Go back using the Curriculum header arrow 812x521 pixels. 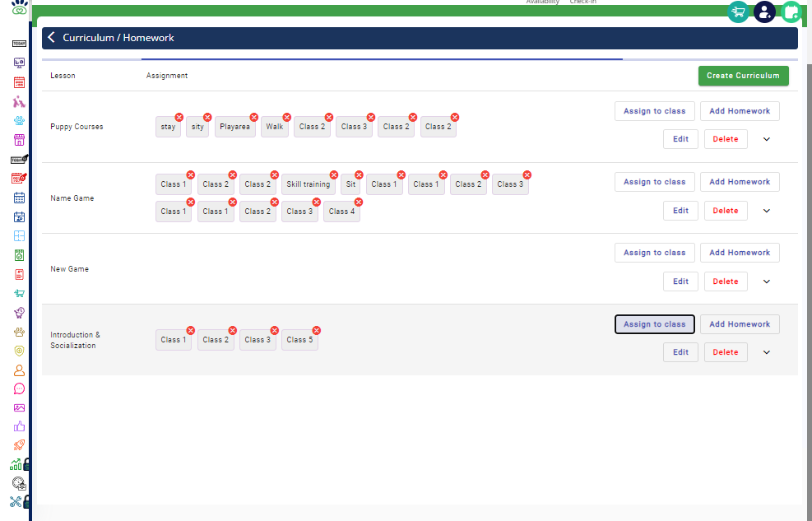click(51, 37)
